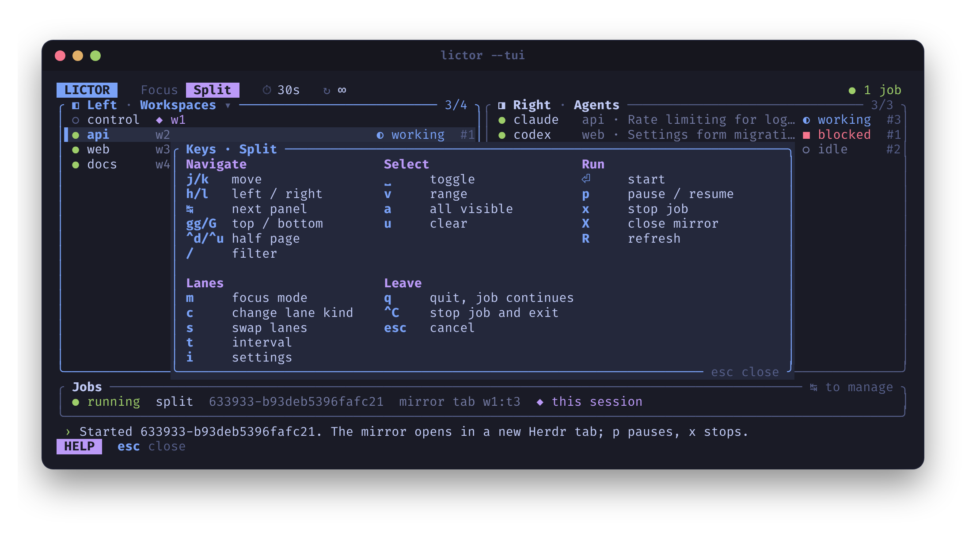Select the control workspace row
980x541 pixels.
point(270,120)
